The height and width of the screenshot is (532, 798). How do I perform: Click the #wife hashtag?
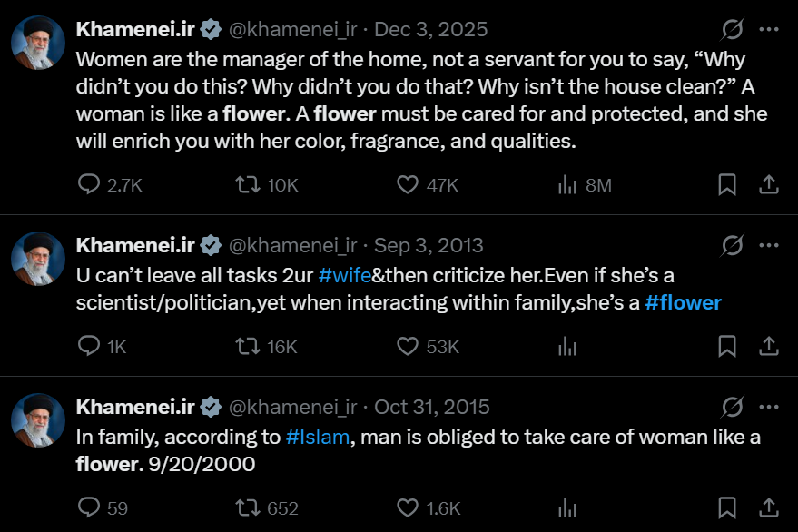344,275
